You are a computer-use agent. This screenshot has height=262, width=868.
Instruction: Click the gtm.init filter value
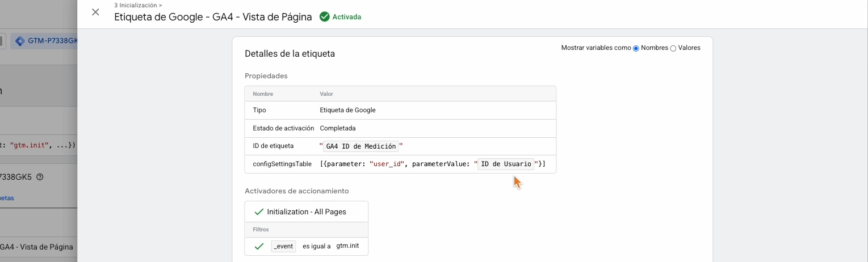click(x=347, y=246)
